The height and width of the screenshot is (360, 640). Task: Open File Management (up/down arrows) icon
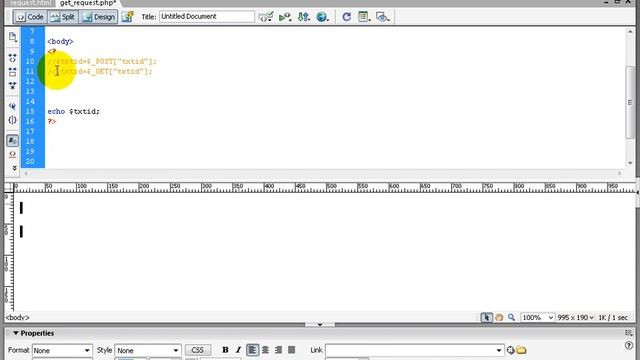[x=304, y=17]
